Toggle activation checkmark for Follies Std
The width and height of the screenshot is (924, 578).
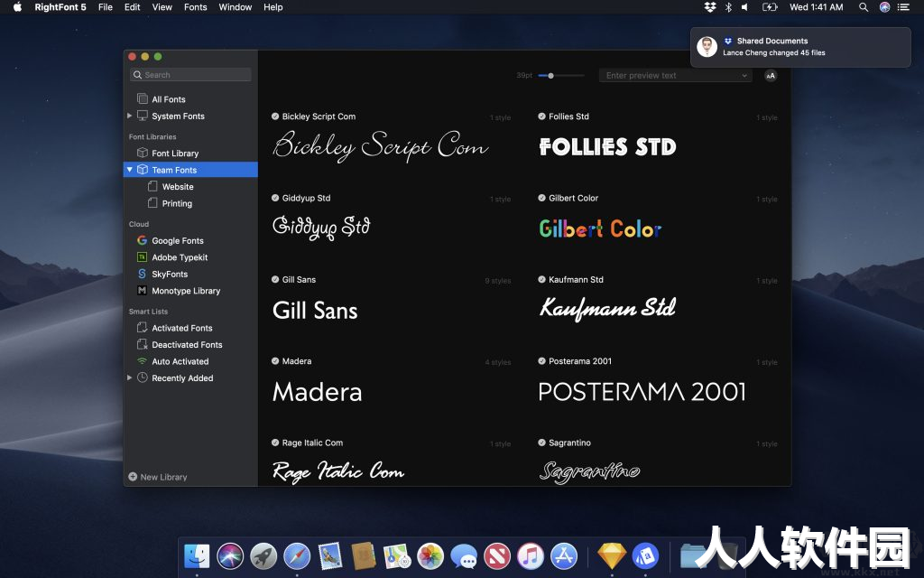(x=541, y=117)
